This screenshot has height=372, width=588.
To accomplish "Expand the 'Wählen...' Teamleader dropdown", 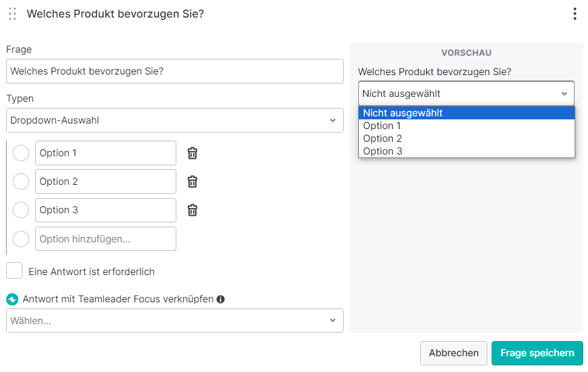I will click(175, 321).
